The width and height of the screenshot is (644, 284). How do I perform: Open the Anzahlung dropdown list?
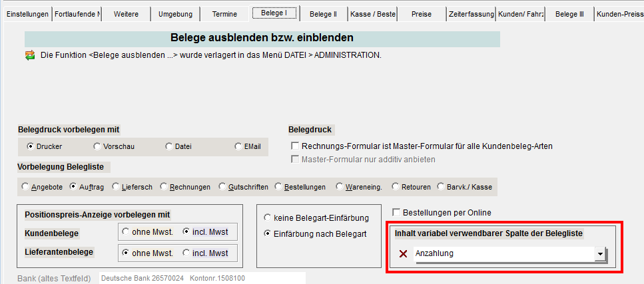[601, 254]
